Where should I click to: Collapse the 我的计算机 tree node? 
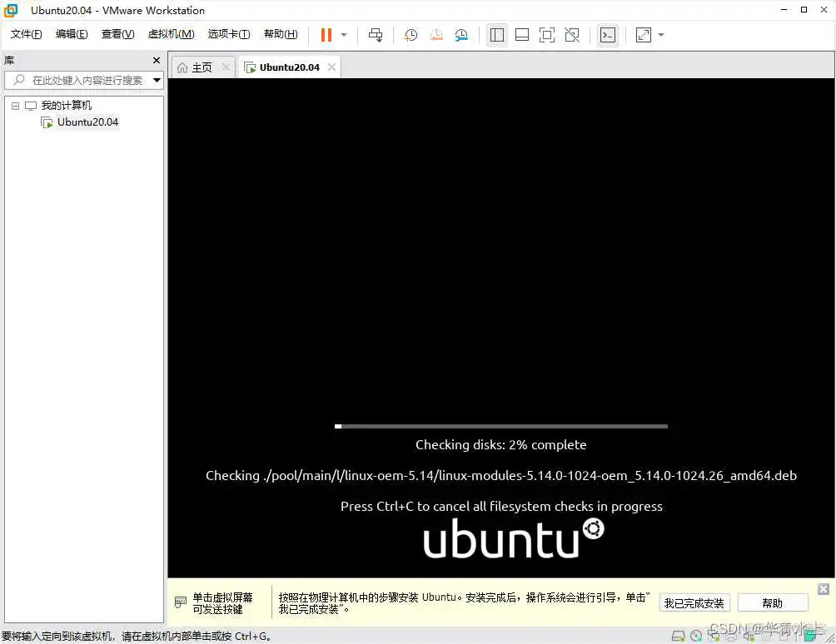click(x=14, y=105)
